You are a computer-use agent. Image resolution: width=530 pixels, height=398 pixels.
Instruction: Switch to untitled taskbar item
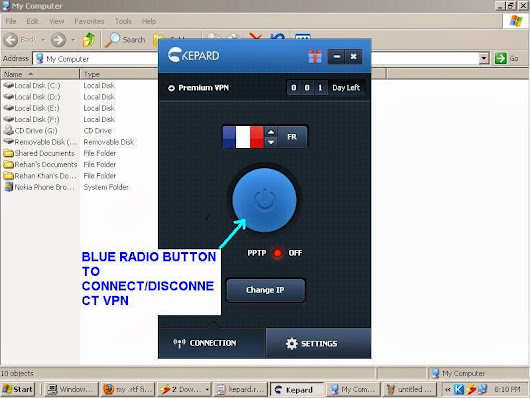click(410, 389)
